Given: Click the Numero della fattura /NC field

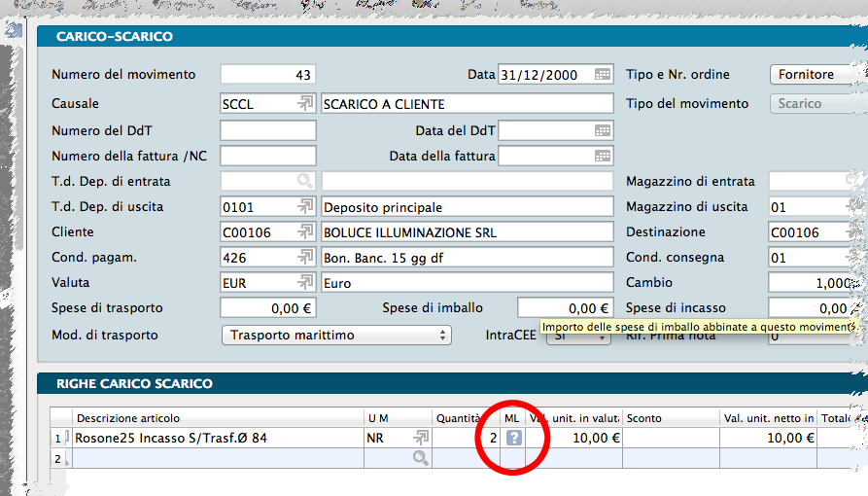Looking at the screenshot, I should point(268,156).
